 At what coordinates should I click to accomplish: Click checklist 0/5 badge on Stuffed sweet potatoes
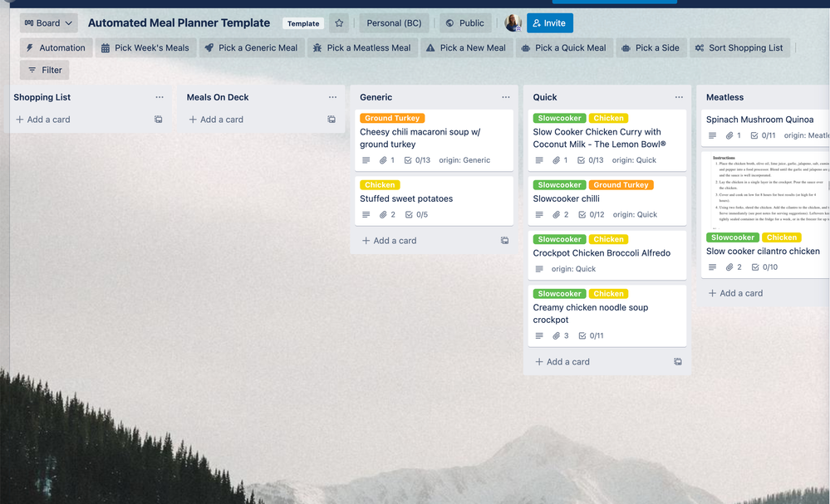point(416,215)
